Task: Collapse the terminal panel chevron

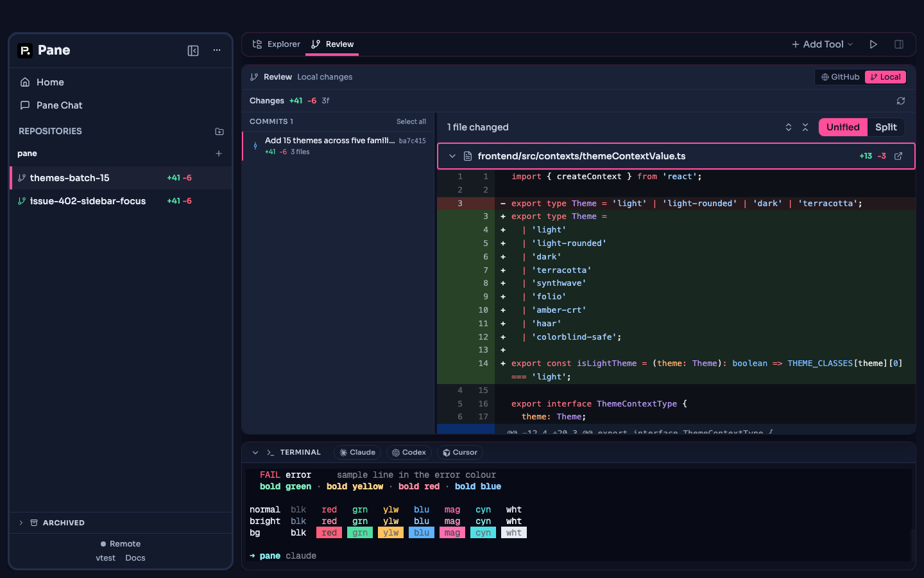Action: click(x=255, y=453)
